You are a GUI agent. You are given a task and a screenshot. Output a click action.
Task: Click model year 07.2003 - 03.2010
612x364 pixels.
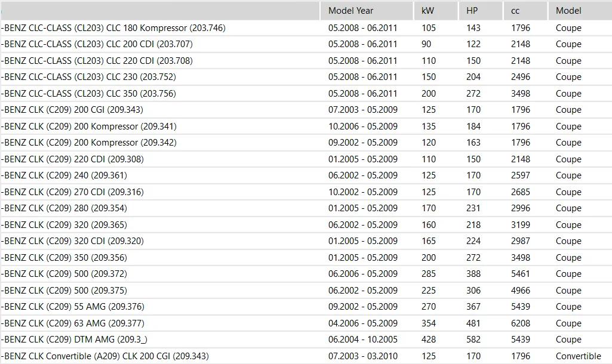coord(362,356)
